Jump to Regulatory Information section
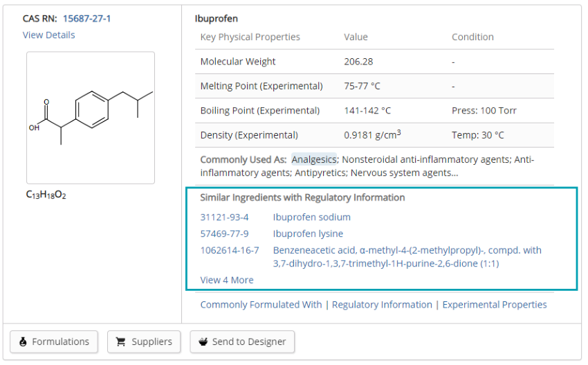 point(382,305)
